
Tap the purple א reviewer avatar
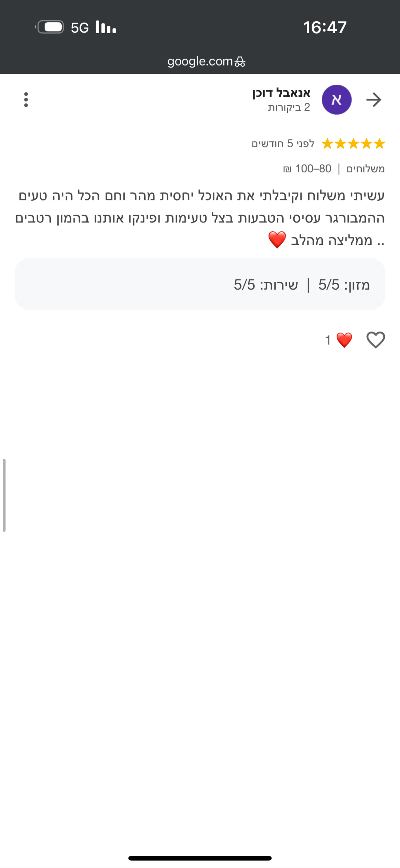point(336,100)
